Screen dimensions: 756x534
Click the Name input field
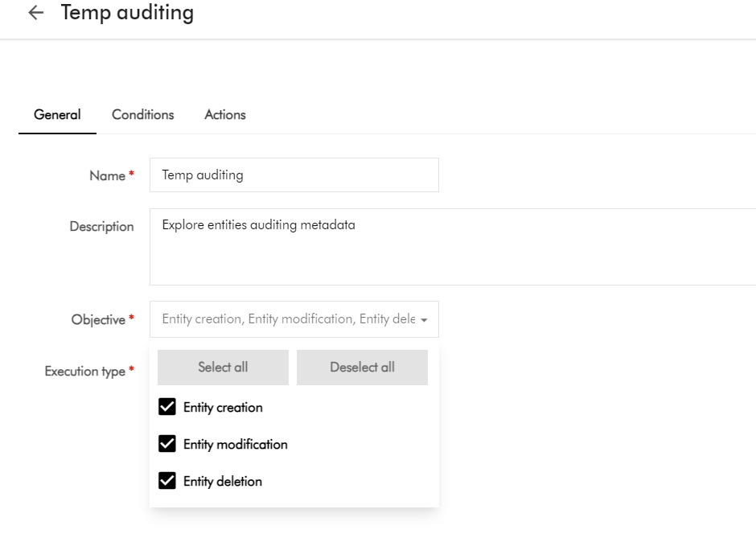(x=294, y=175)
